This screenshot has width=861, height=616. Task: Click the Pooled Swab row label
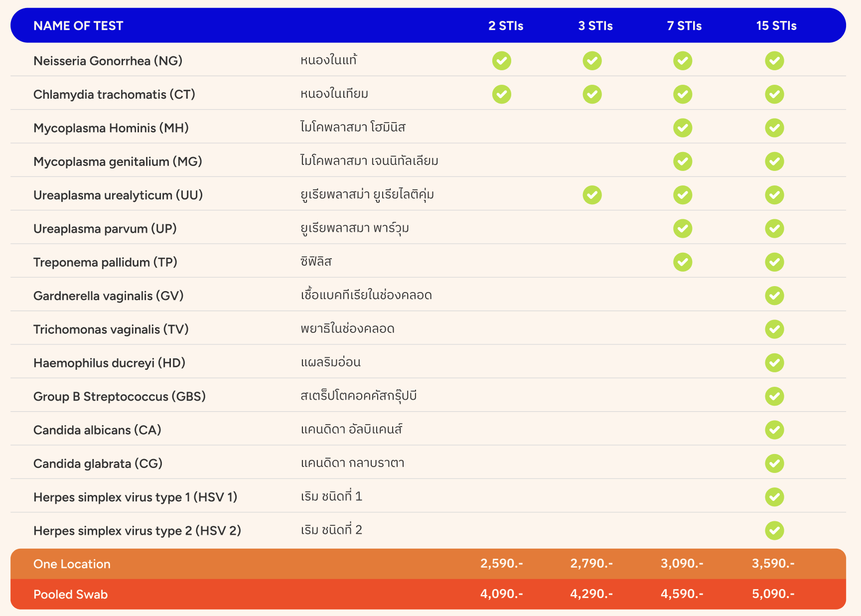click(x=70, y=595)
